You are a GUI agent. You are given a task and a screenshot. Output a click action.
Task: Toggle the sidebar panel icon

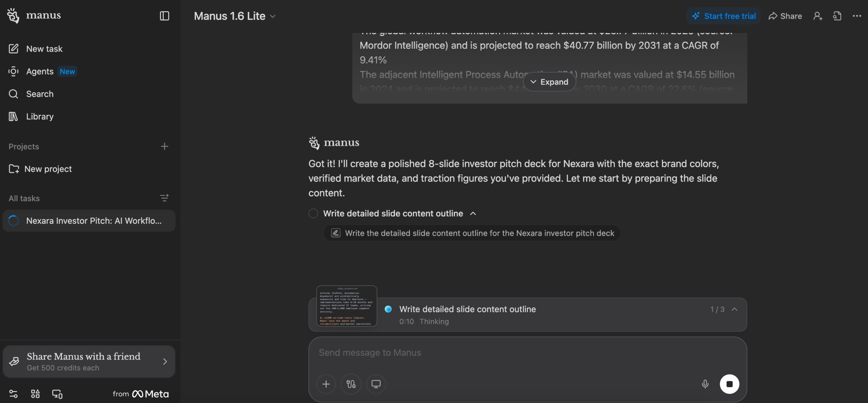click(x=164, y=16)
